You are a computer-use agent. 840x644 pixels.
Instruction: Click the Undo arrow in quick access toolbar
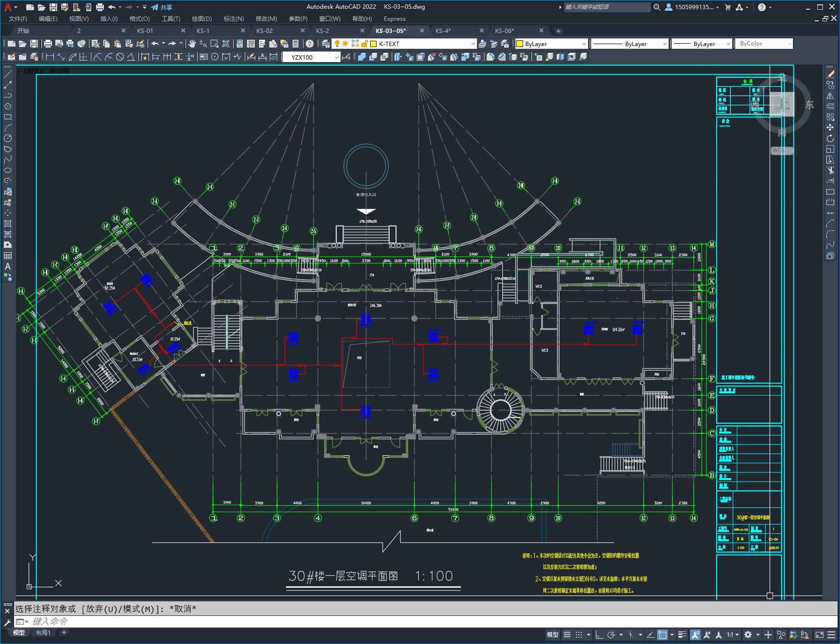pyautogui.click(x=112, y=7)
